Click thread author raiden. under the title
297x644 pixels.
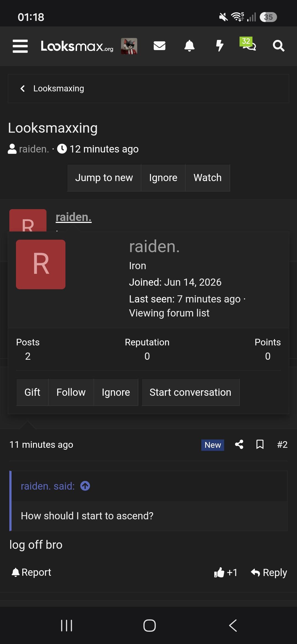tap(34, 149)
